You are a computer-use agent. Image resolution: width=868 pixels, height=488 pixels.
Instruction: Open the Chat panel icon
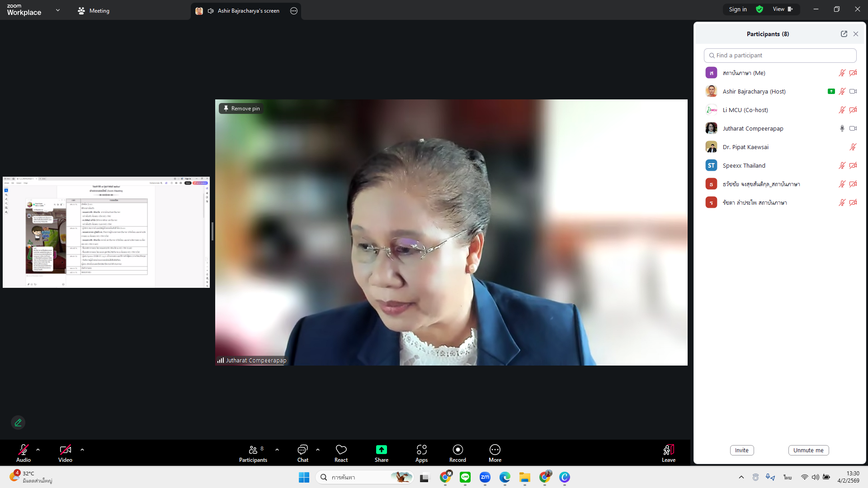pos(302,450)
